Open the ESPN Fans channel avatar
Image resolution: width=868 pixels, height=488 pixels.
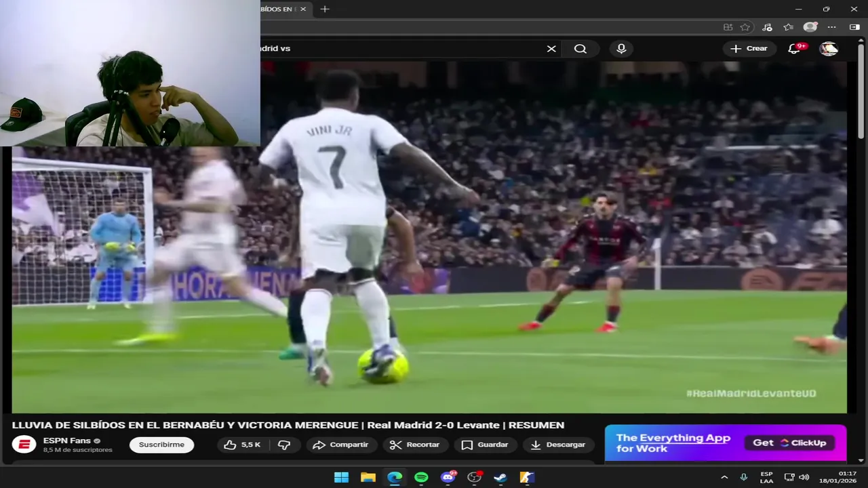click(x=24, y=445)
